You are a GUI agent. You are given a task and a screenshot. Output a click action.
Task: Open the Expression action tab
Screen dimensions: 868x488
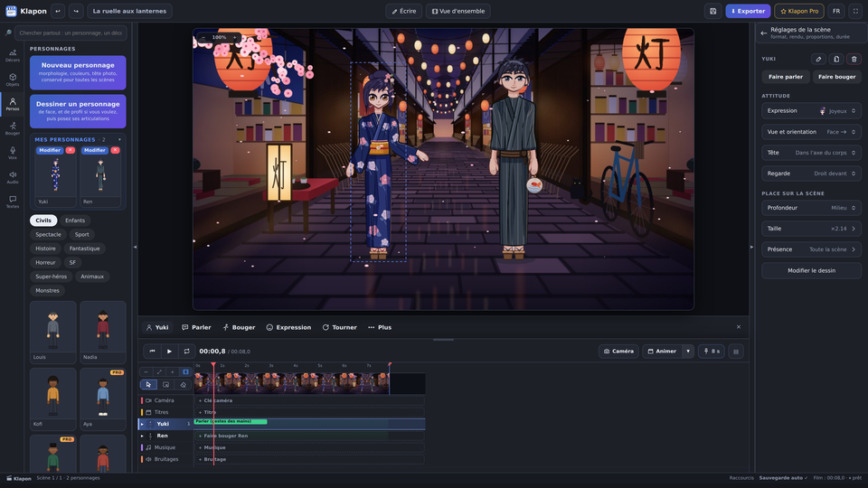pos(288,327)
